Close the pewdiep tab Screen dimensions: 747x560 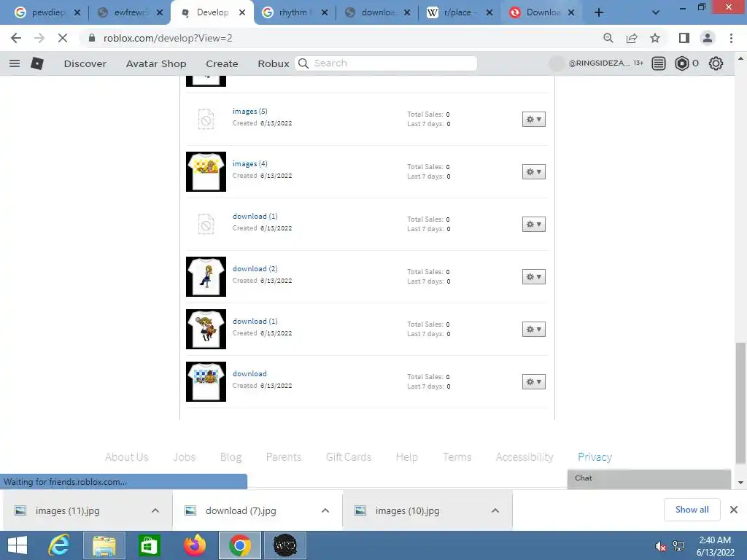click(x=77, y=12)
